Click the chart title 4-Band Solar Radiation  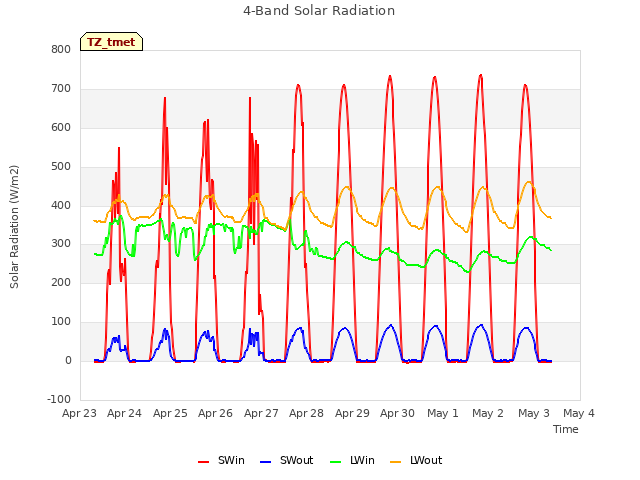pos(319,11)
